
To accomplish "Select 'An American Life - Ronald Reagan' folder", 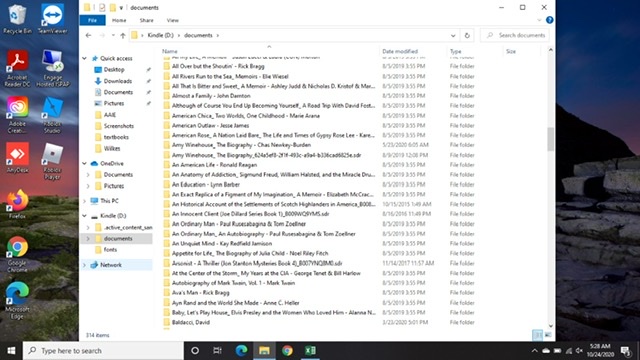I will (x=214, y=165).
